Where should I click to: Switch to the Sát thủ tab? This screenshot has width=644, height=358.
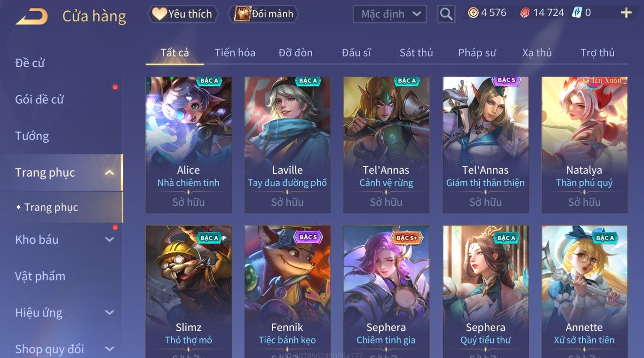point(416,53)
